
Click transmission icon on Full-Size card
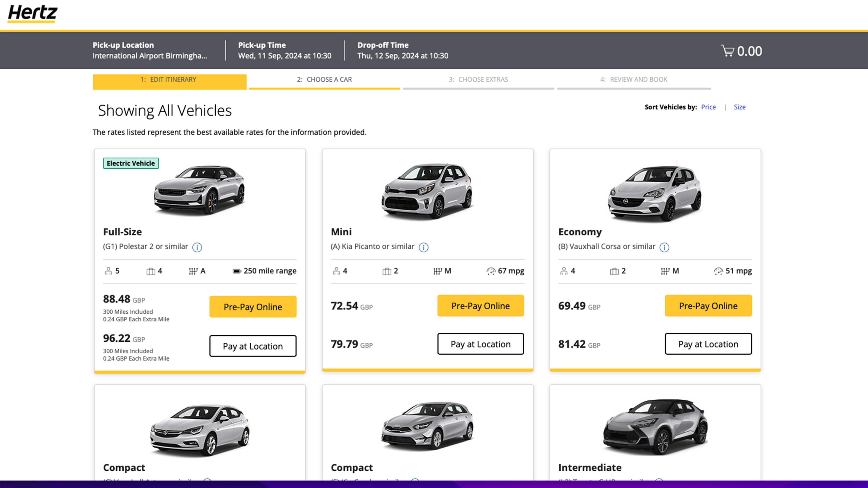(x=193, y=271)
